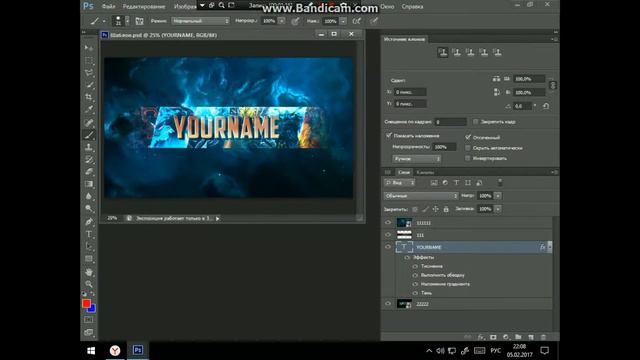Image resolution: width=640 pixels, height=360 pixels.
Task: Select the Rectangle shape tool
Action: [x=89, y=259]
